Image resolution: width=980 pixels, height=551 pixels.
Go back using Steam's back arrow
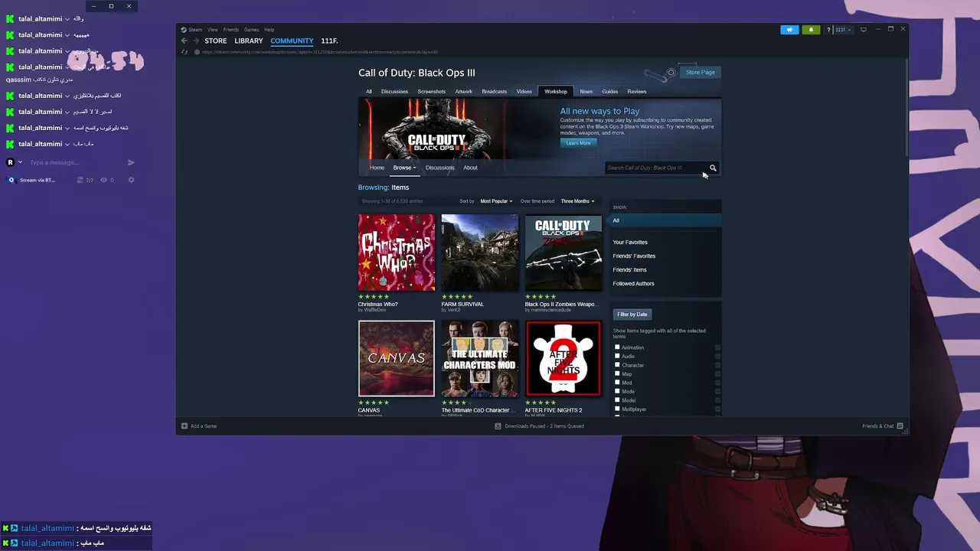coord(184,41)
